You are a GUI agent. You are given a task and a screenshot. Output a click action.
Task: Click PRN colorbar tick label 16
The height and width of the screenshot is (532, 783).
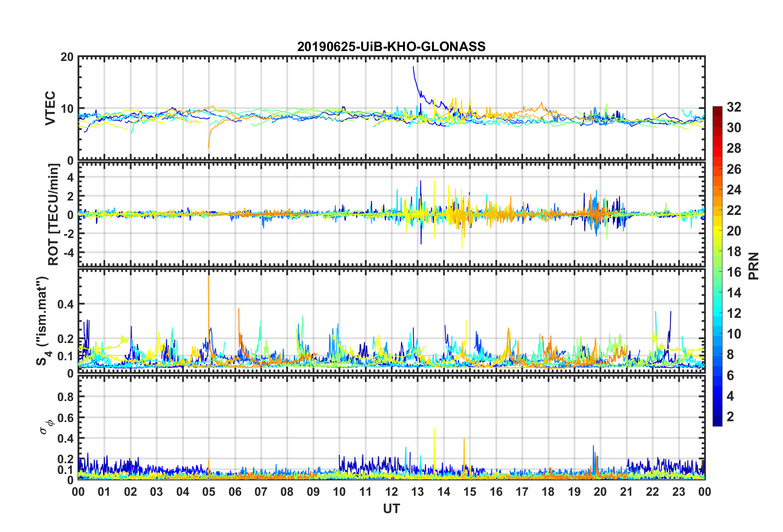click(734, 272)
